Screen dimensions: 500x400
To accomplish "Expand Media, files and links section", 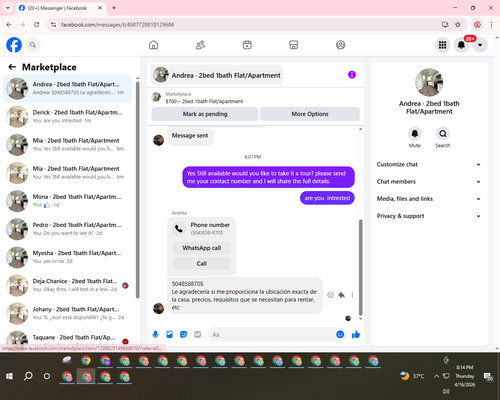I will pos(429,199).
